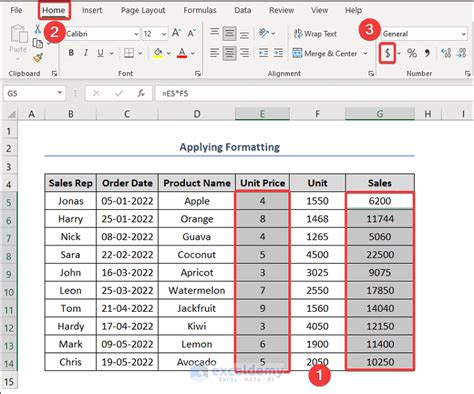Click the Orientation text angle icon

pyautogui.click(x=264, y=33)
